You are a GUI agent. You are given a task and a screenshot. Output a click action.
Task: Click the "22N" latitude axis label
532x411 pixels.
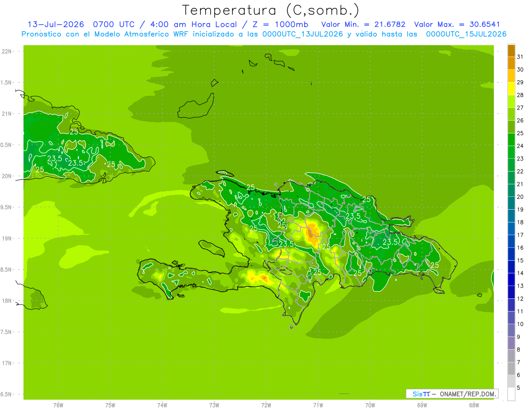tap(7, 51)
